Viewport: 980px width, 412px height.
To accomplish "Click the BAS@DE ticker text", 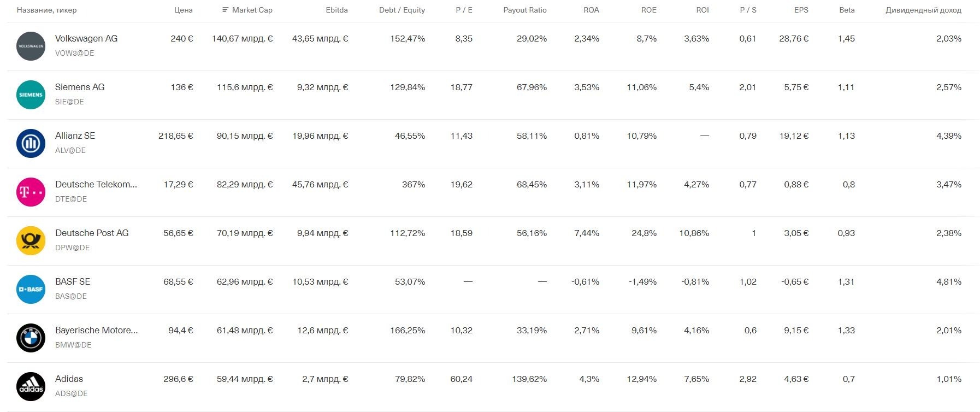I will 71,296.
